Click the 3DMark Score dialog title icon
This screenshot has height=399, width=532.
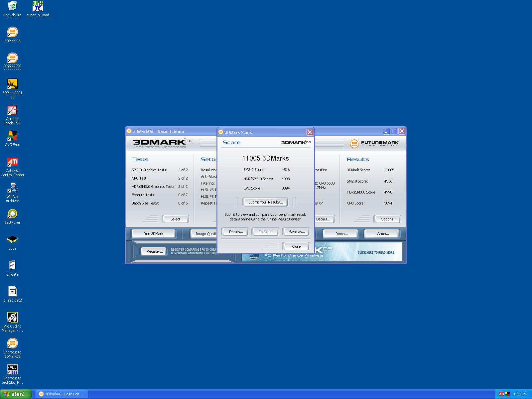tap(221, 132)
